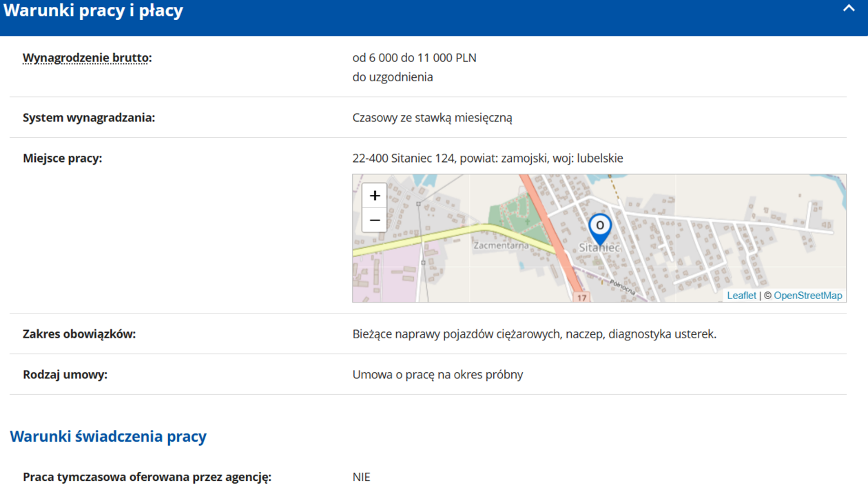Zoom in on the map
868x492 pixels.
375,196
